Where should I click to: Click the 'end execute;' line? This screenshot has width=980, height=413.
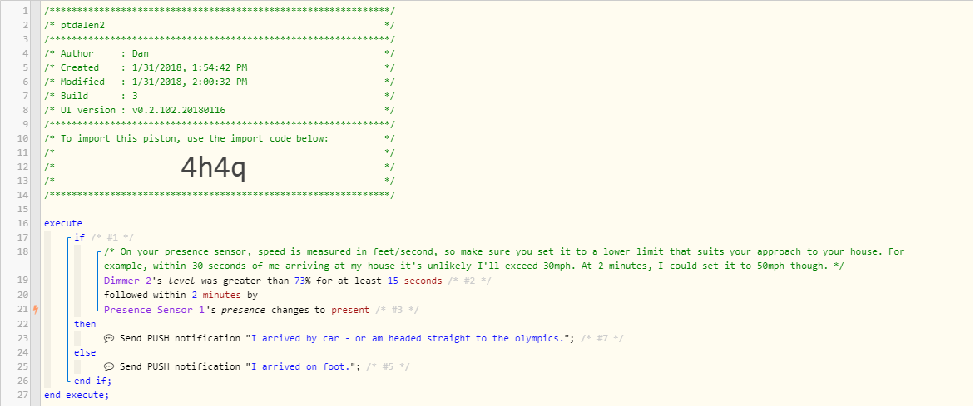[77, 395]
